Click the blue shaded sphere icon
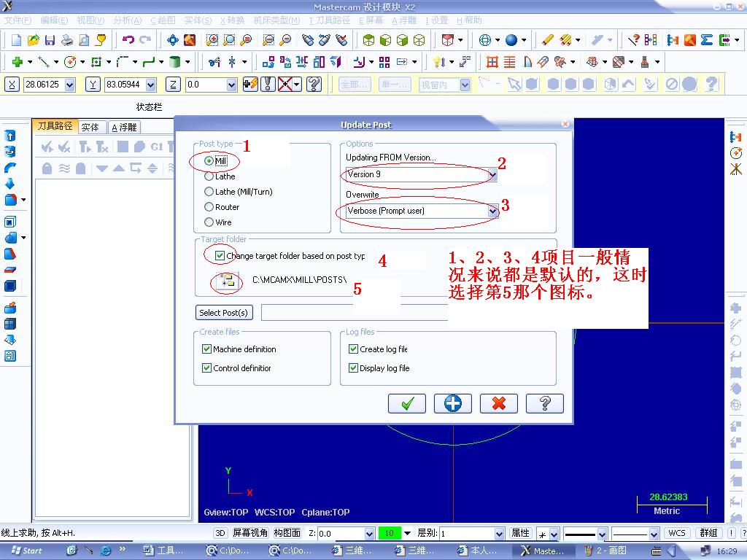This screenshot has height=560, width=747. point(511,40)
